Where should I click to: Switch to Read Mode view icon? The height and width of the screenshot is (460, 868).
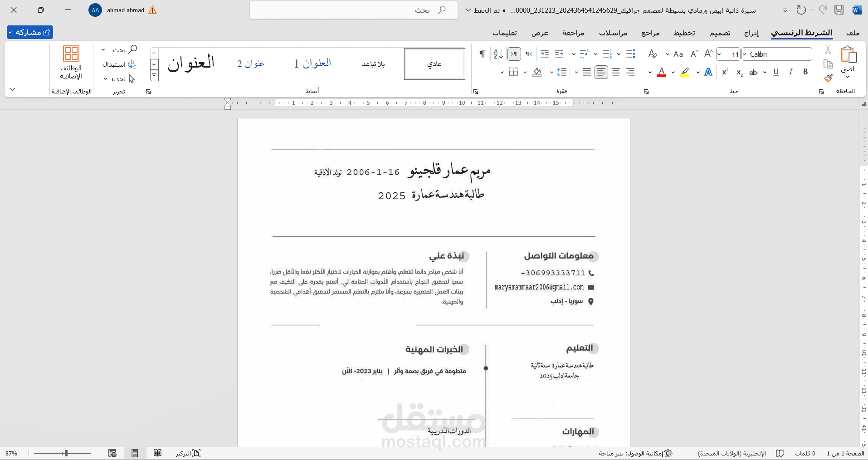(x=157, y=453)
